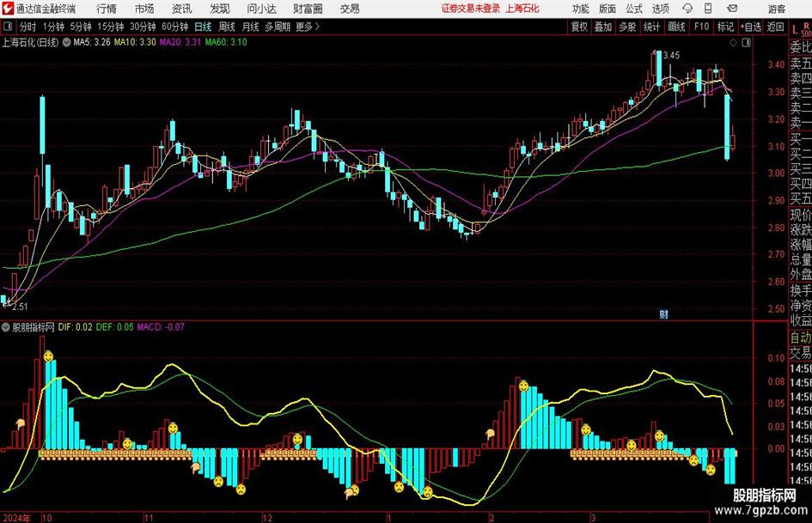This screenshot has width=812, height=523.
Task: Open the 问小达 menu
Action: (261, 9)
